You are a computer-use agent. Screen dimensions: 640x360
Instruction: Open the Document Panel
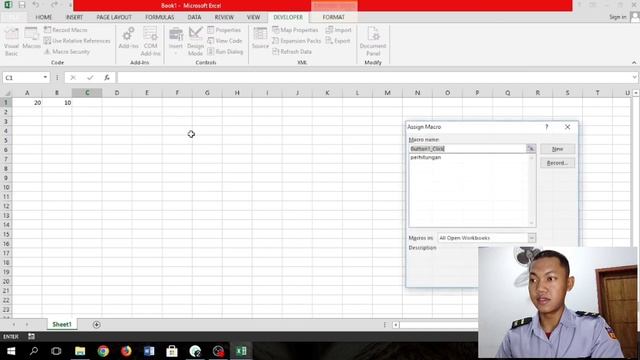point(373,41)
